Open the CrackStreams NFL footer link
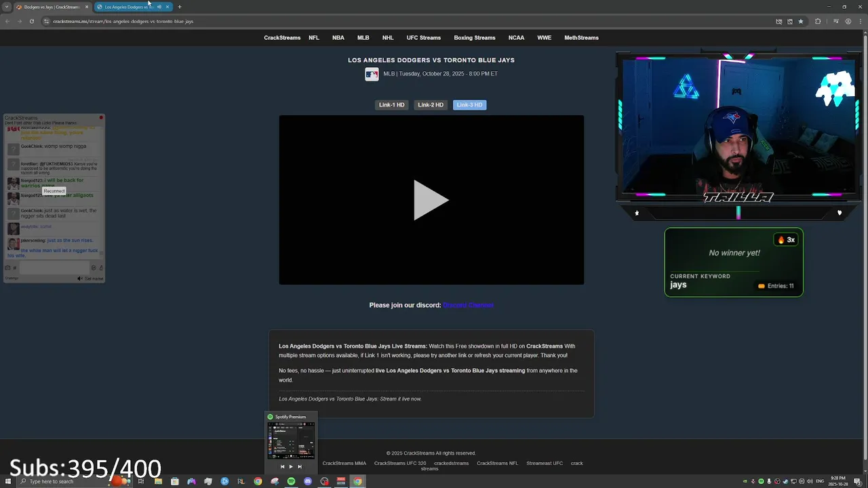This screenshot has height=488, width=868. [497, 464]
